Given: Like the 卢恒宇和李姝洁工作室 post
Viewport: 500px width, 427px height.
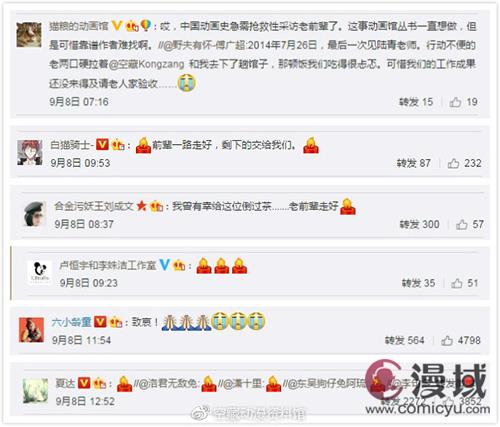Looking at the screenshot, I should point(456,283).
